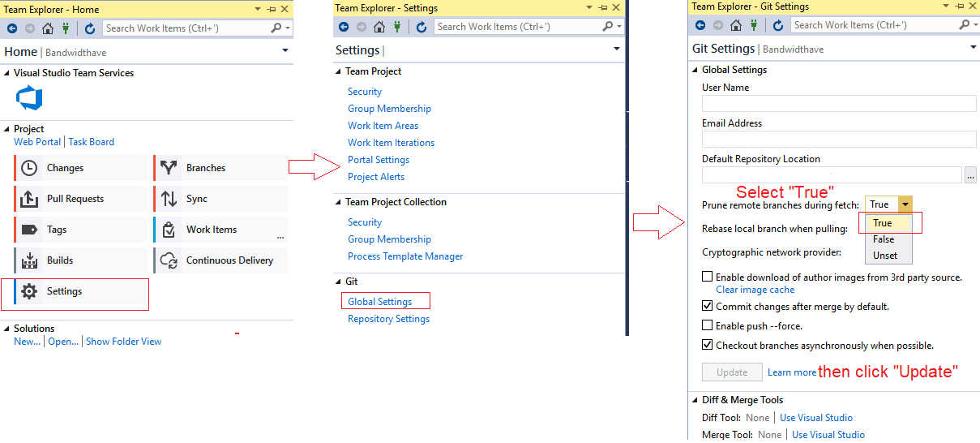980x443 pixels.
Task: Select True in prune dropdown list
Action: click(889, 223)
